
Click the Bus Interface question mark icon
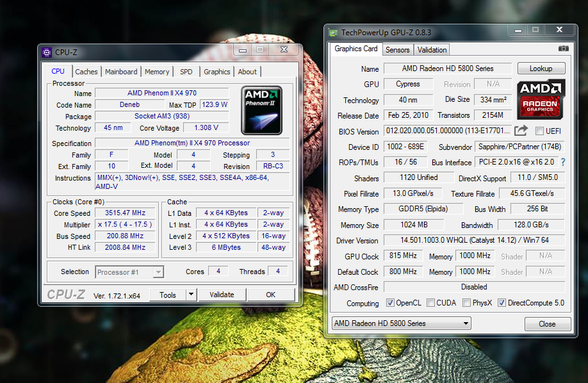coord(563,162)
